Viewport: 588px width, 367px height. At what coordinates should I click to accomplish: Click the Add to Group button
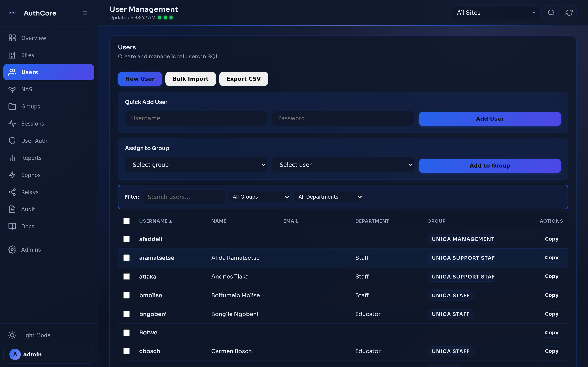point(490,166)
